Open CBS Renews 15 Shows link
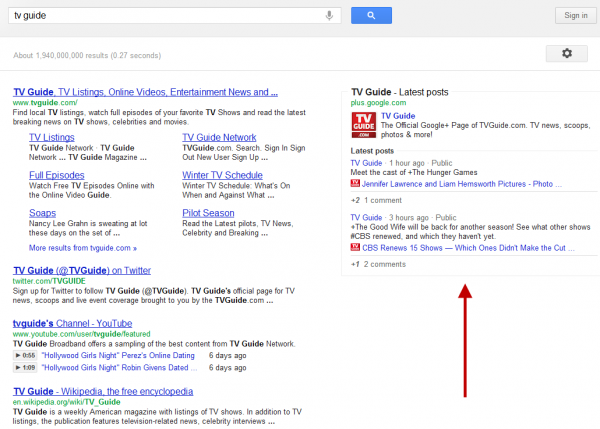The image size is (600, 429). click(468, 248)
